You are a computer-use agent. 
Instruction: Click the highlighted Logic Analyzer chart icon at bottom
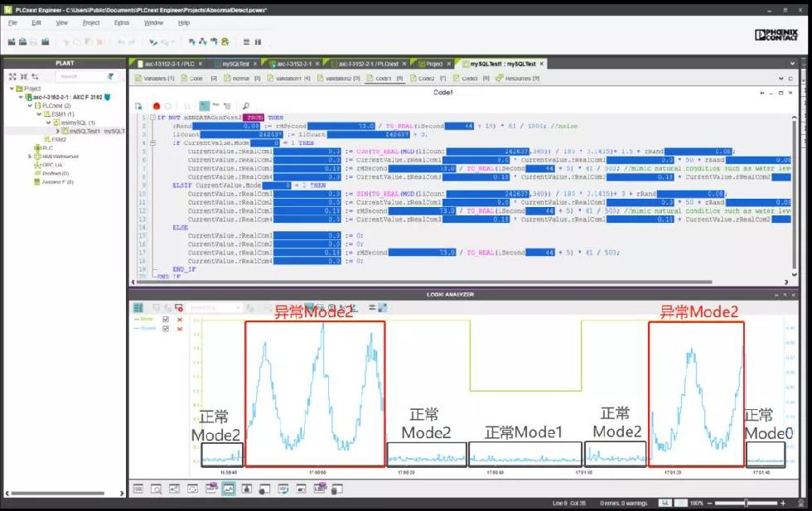coord(229,488)
